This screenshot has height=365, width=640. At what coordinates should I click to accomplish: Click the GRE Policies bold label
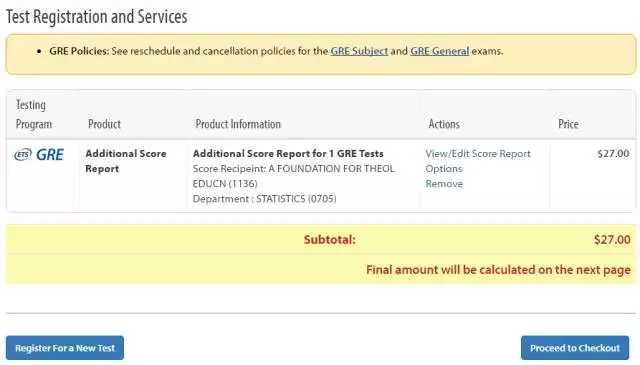[x=79, y=51]
